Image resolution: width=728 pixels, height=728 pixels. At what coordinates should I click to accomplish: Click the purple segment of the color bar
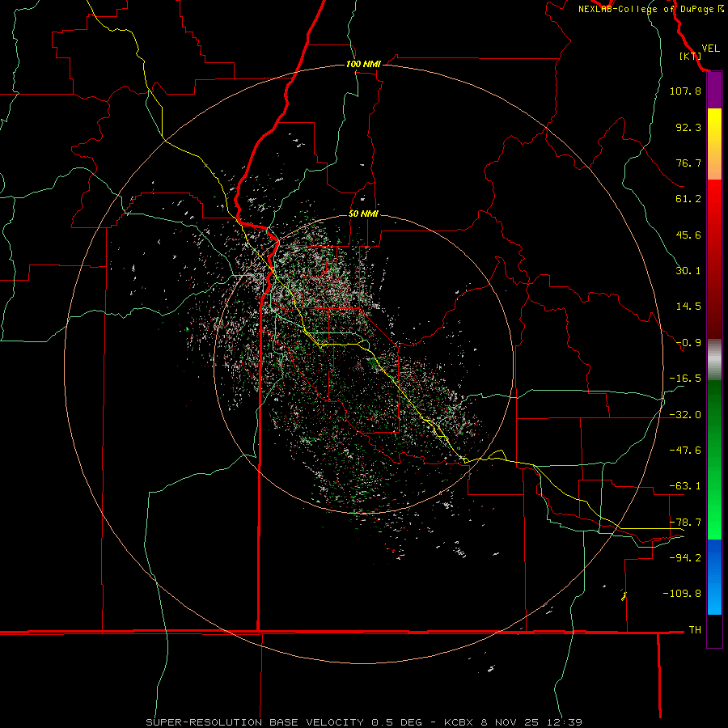click(714, 91)
